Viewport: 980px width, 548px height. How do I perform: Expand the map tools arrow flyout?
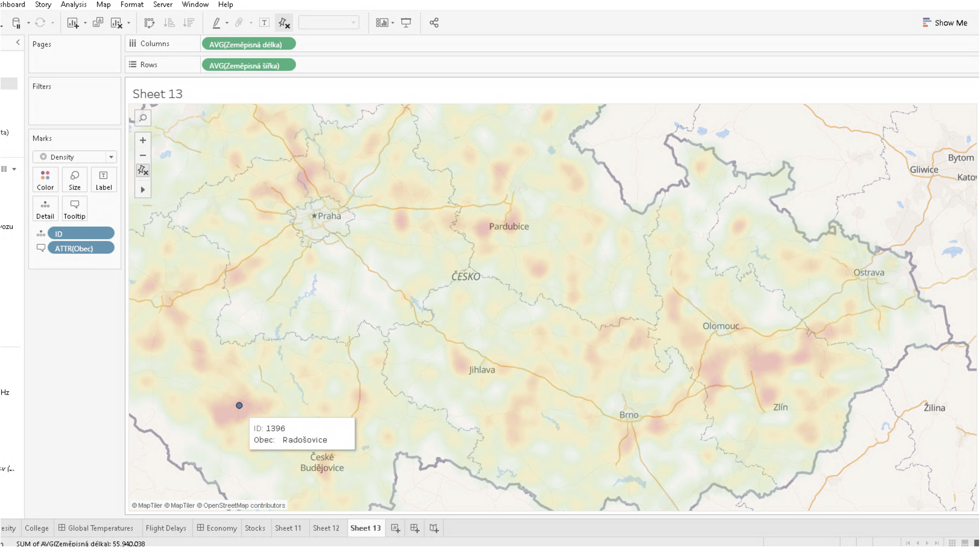143,189
